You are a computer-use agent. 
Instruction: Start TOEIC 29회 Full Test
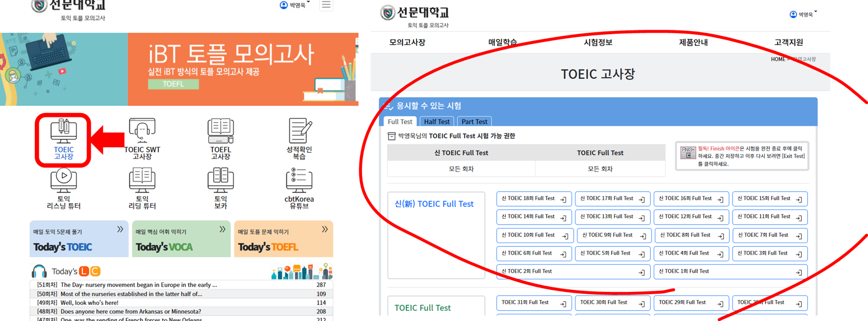point(691,303)
